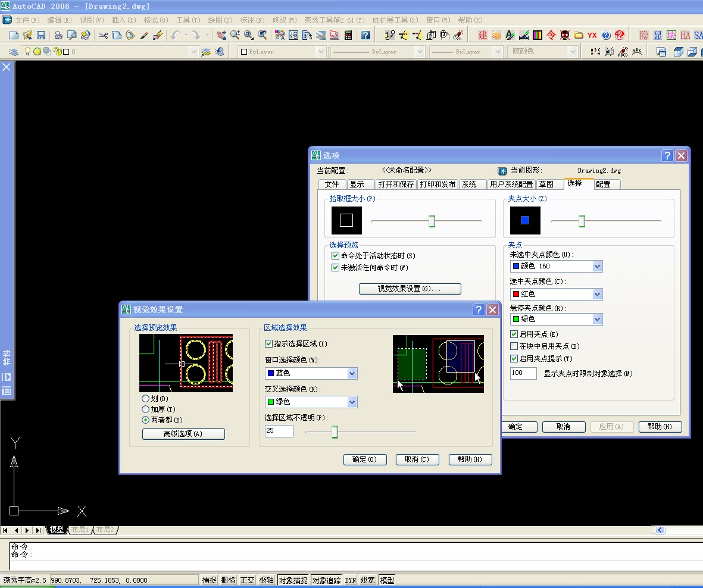Click the Zoom Previous icon
The width and height of the screenshot is (703, 588).
pyautogui.click(x=263, y=35)
